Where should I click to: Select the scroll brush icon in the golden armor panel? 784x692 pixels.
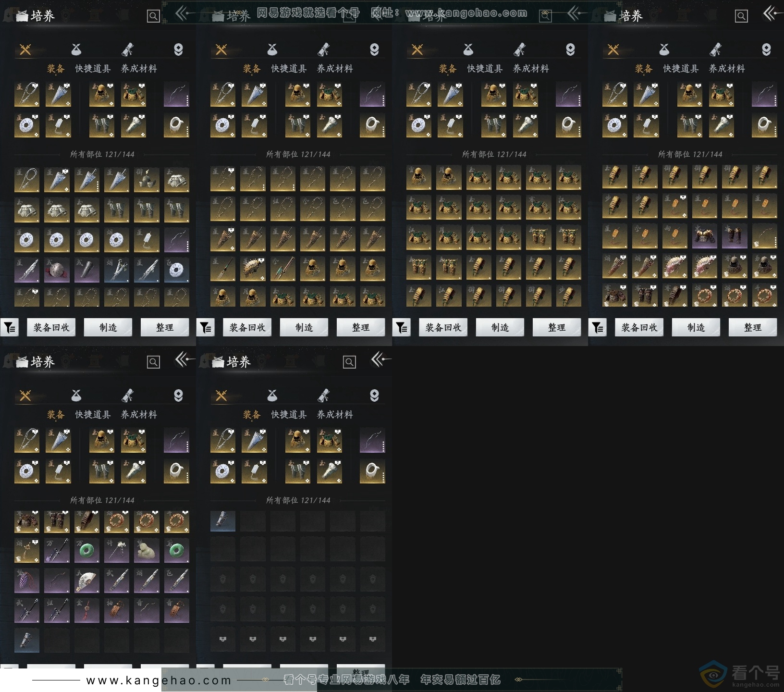(x=519, y=49)
